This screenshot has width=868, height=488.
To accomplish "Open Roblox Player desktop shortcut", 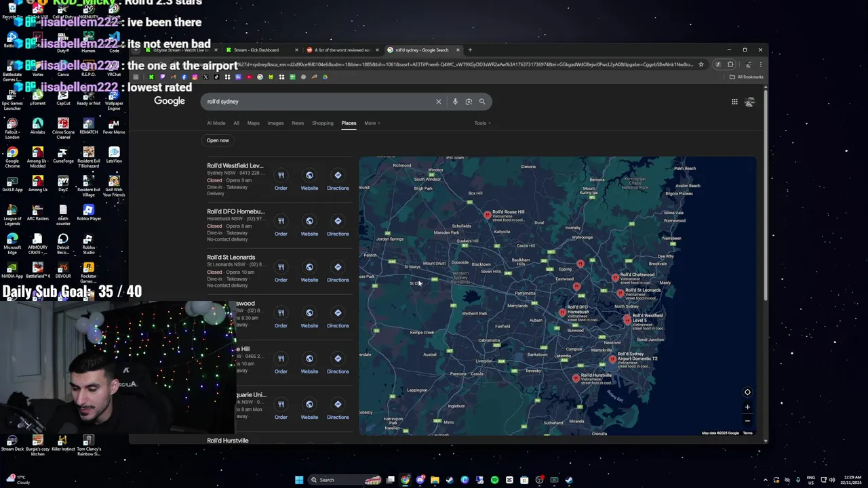I will [x=88, y=213].
